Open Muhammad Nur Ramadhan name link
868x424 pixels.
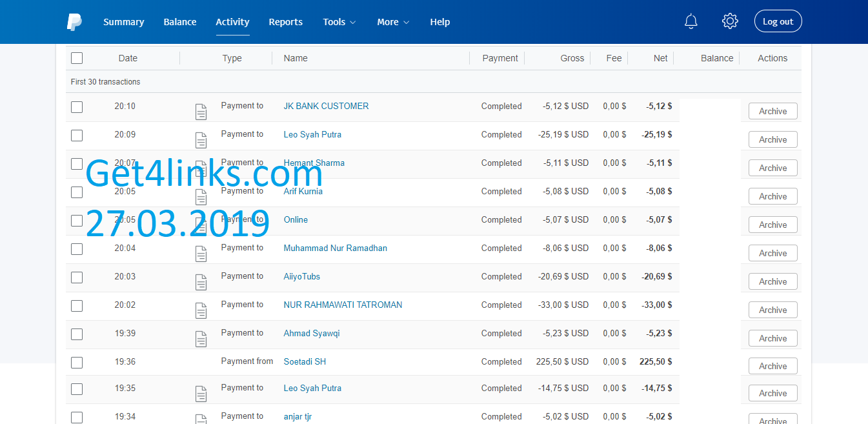(x=336, y=248)
